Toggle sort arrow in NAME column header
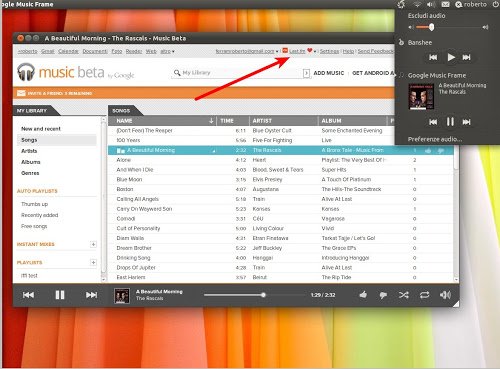Viewport: 500px width, 369px height. tap(211, 121)
